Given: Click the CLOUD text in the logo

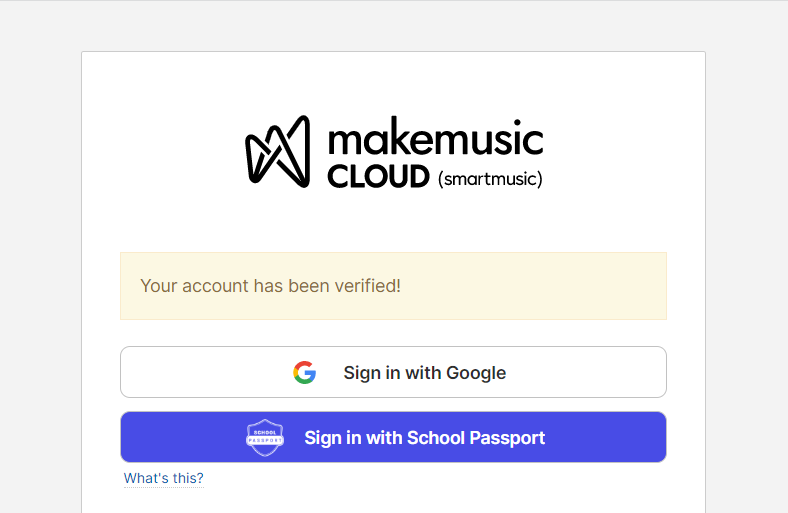Looking at the screenshot, I should coord(378,177).
